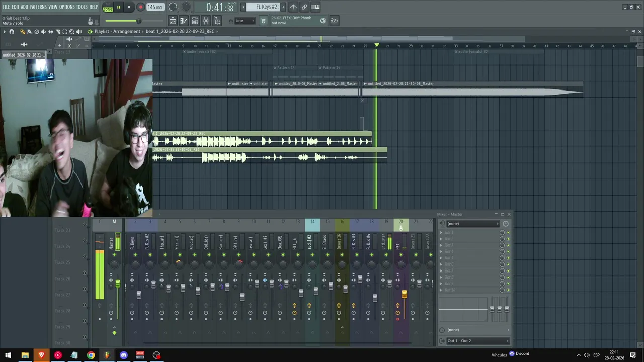Image resolution: width=644 pixels, height=362 pixels.
Task: Open the VIEW menu
Action: 53,7
